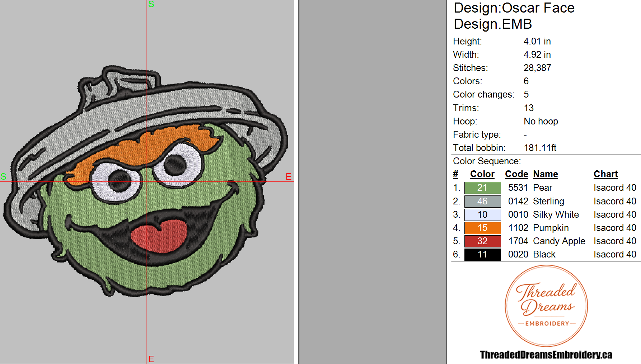Click the Hoop value No hoop
Image resolution: width=641 pixels, height=364 pixels.
[x=541, y=121]
